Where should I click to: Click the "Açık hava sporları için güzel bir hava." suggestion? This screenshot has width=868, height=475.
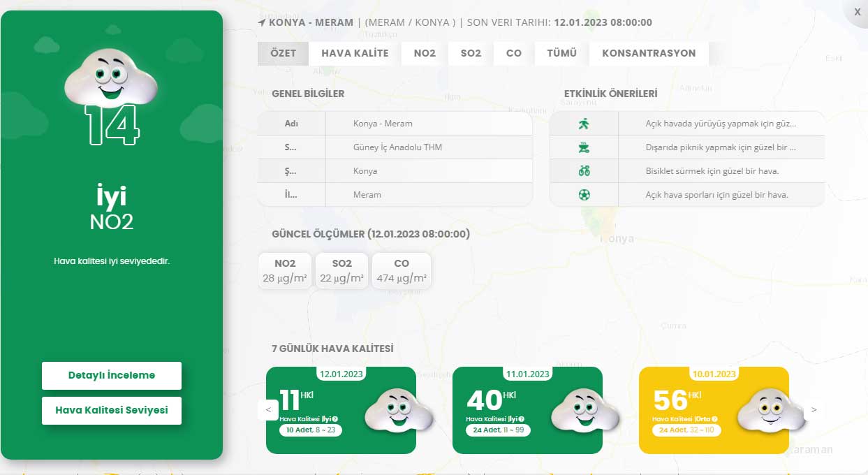coord(716,195)
